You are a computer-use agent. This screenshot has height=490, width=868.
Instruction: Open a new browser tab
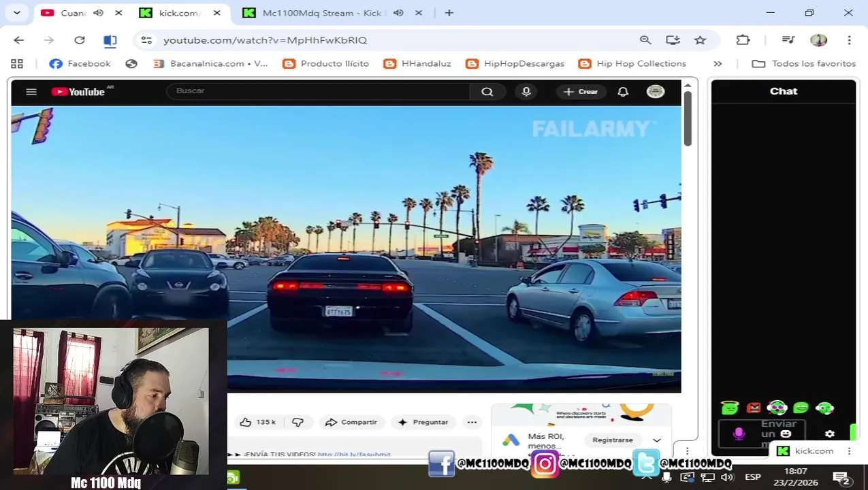click(449, 13)
